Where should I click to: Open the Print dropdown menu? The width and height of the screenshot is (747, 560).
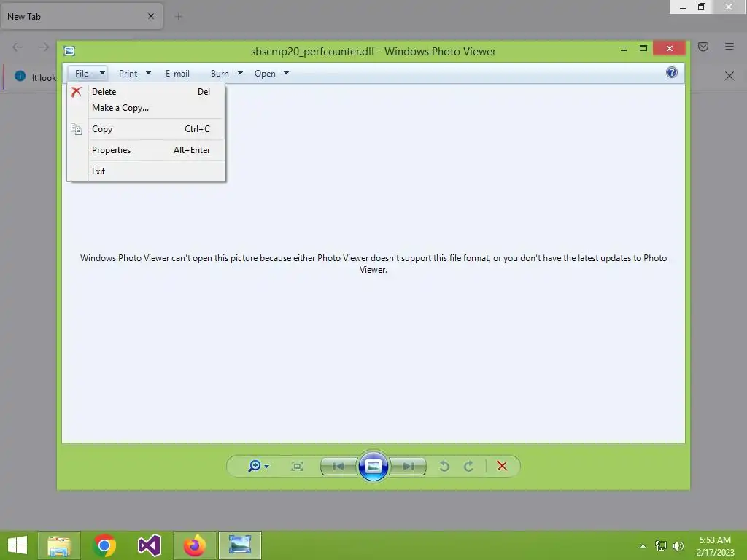tap(134, 74)
